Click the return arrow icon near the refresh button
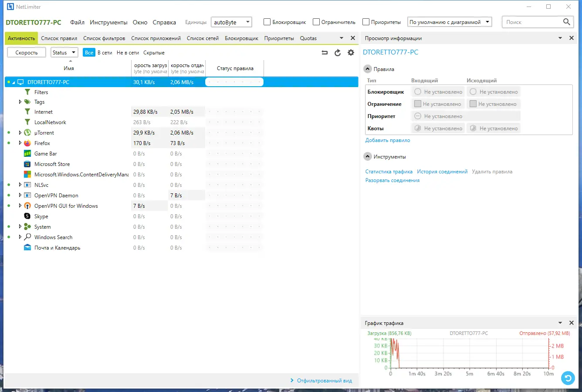Viewport: 582px width, 392px height. coord(324,52)
